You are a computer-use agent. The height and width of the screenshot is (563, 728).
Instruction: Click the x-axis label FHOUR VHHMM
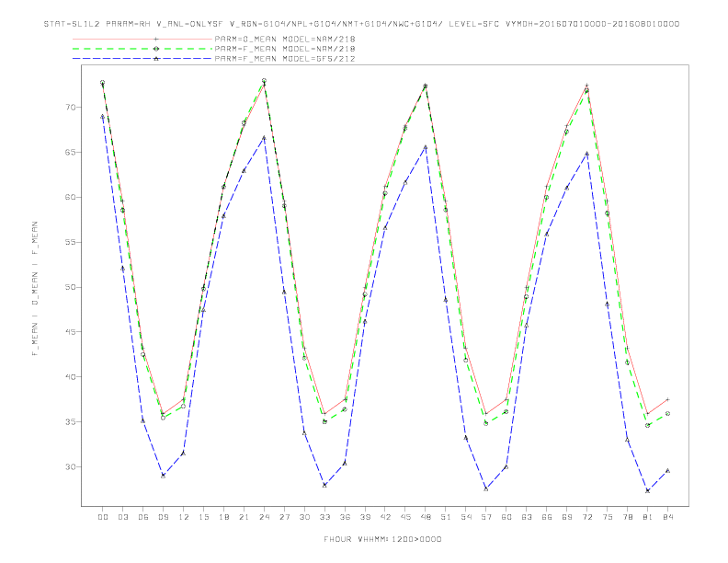382,539
